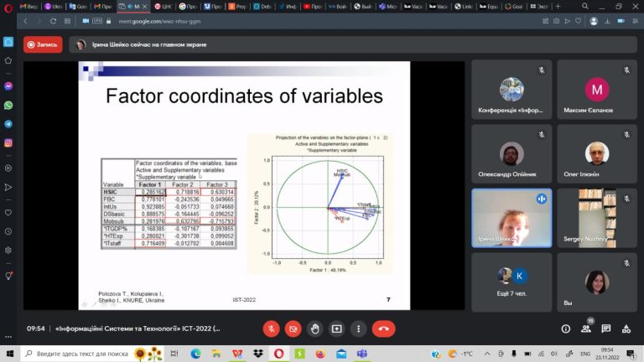Image resolution: width=644 pixels, height=362 pixels.
Task: Open browser downloads
Action: 607,21
